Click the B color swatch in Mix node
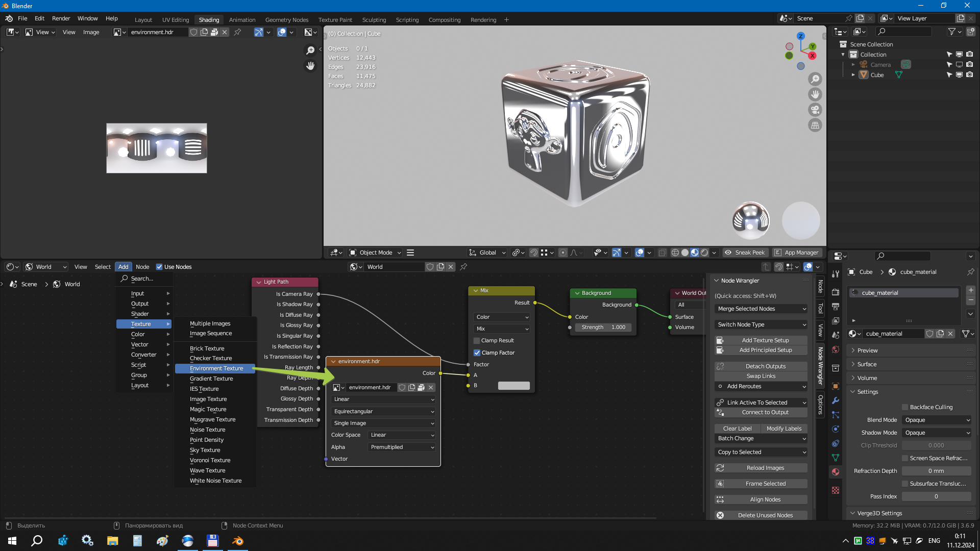Viewport: 980px width, 551px height. [513, 386]
